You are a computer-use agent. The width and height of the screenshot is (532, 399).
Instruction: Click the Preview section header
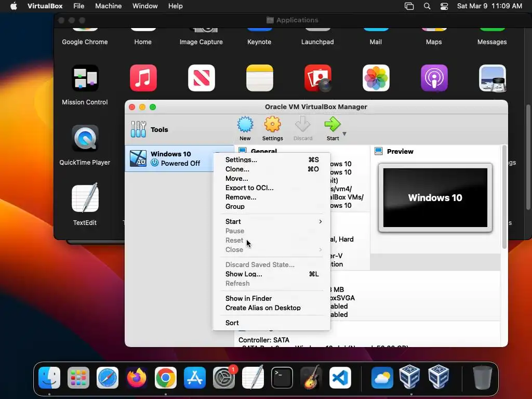pos(400,151)
